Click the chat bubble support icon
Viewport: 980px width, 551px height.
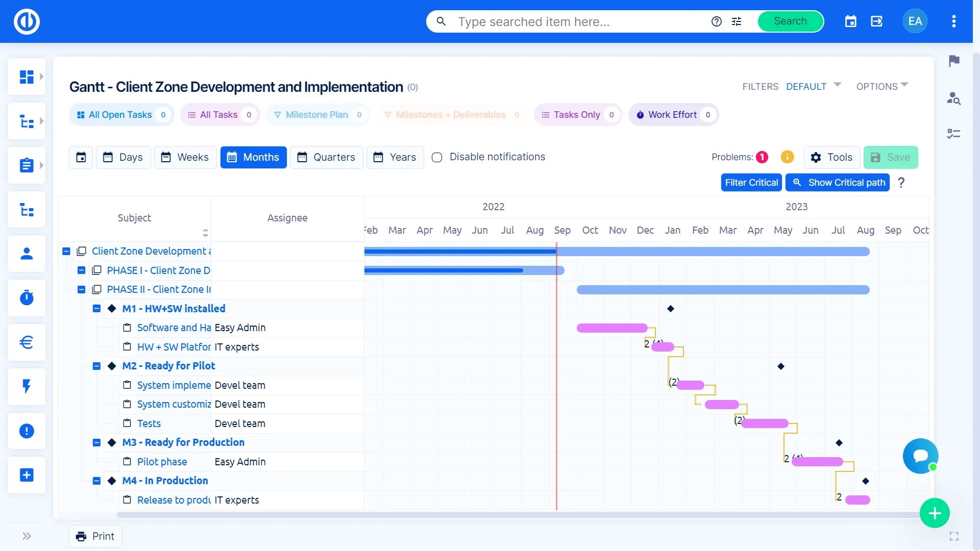click(x=920, y=456)
